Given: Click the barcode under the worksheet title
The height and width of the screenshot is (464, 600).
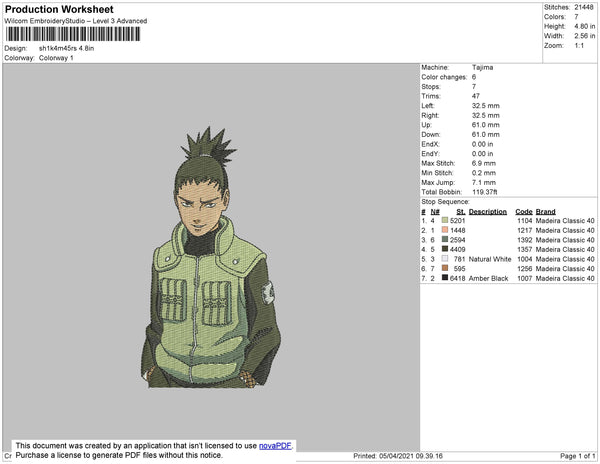Looking at the screenshot, I should [x=73, y=34].
